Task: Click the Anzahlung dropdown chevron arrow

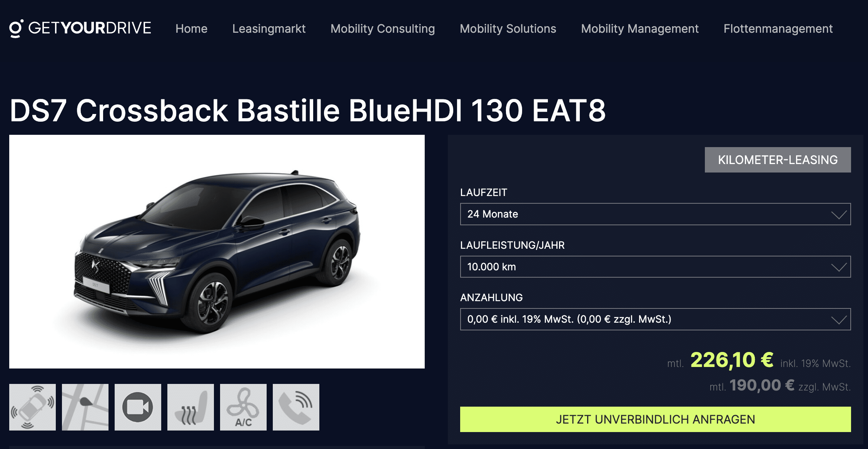Action: 839,320
